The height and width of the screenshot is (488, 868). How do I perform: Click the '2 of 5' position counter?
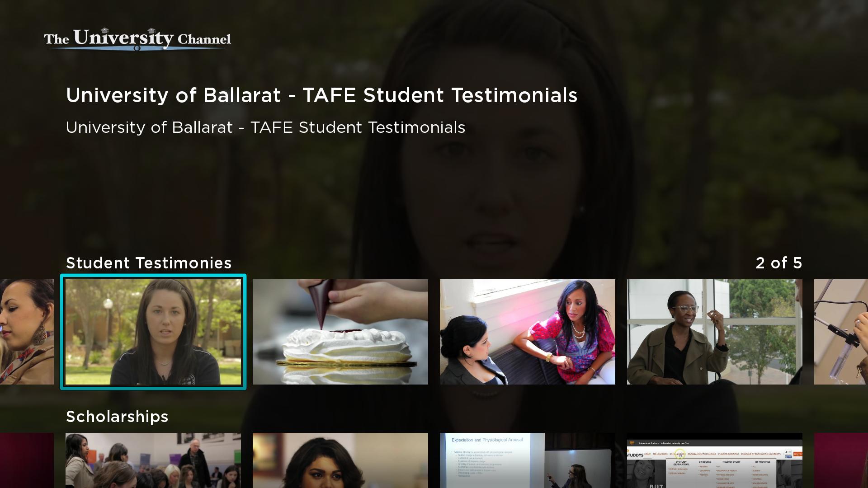779,263
